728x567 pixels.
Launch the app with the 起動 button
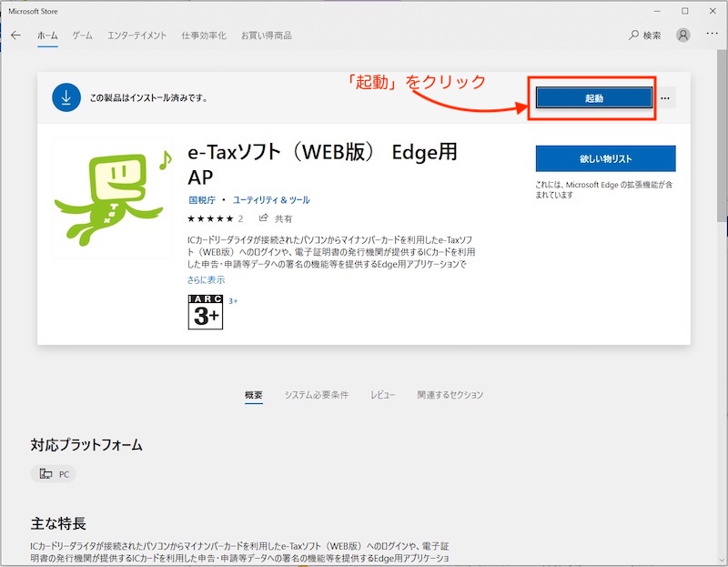594,98
